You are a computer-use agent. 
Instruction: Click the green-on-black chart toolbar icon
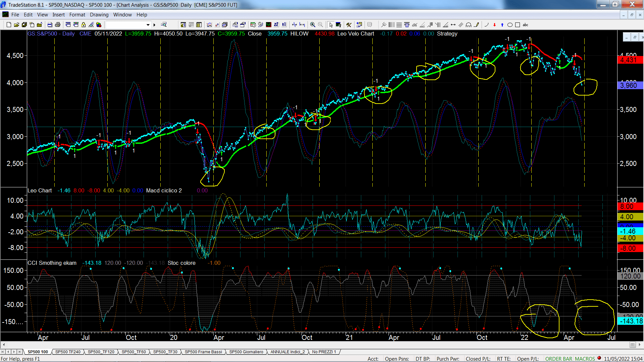click(269, 25)
